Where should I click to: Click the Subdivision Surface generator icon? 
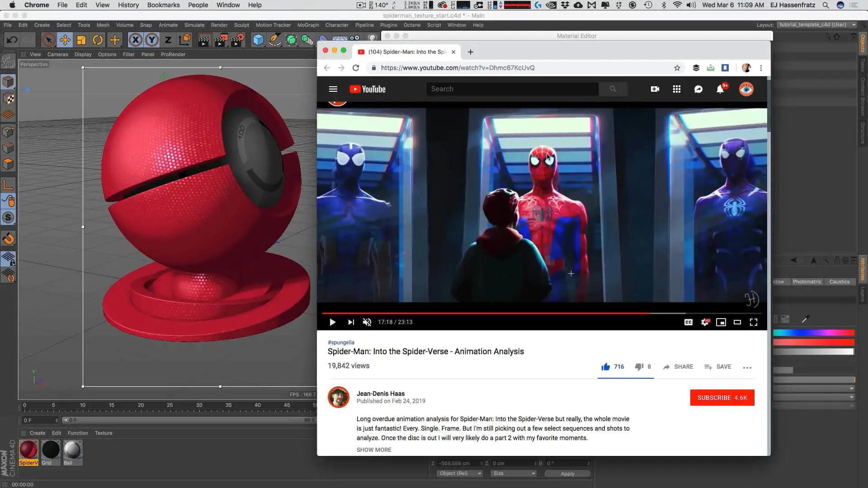pyautogui.click(x=291, y=40)
